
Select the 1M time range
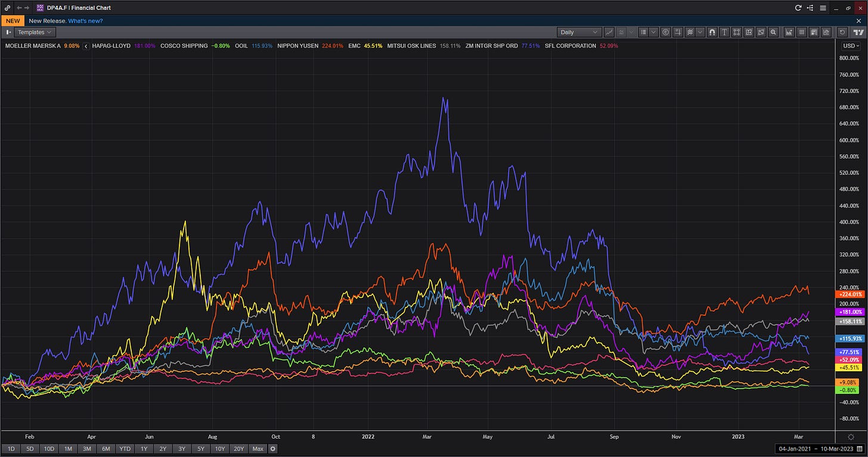(69, 449)
